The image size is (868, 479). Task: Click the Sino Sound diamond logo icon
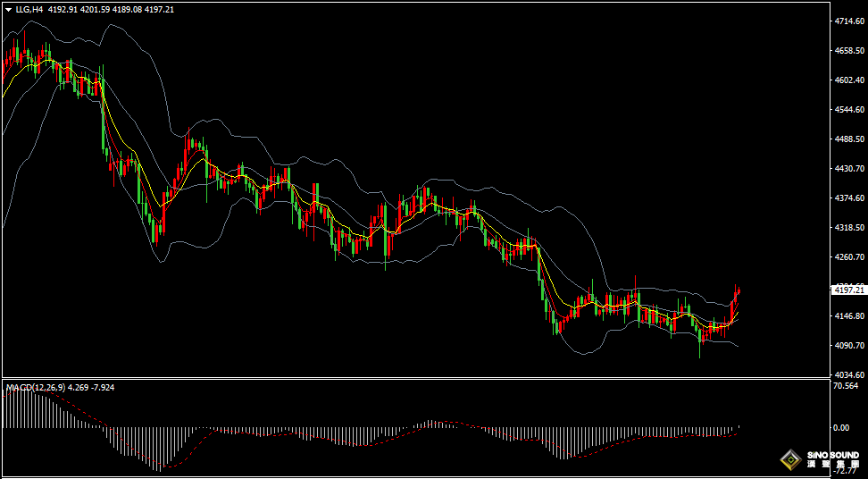(789, 458)
